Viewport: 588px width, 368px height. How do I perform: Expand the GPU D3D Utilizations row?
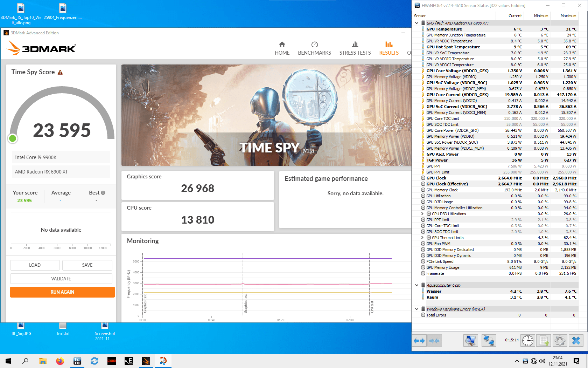tap(422, 214)
